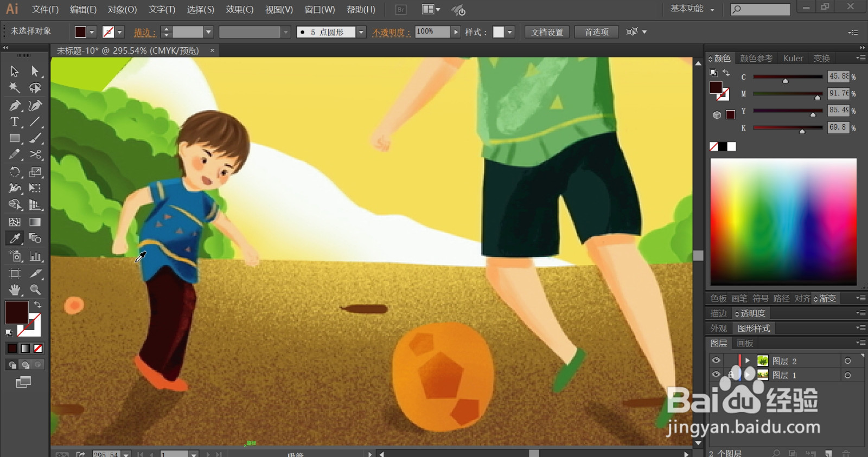This screenshot has height=457, width=868.
Task: Select the Pencil tool
Action: tap(15, 155)
